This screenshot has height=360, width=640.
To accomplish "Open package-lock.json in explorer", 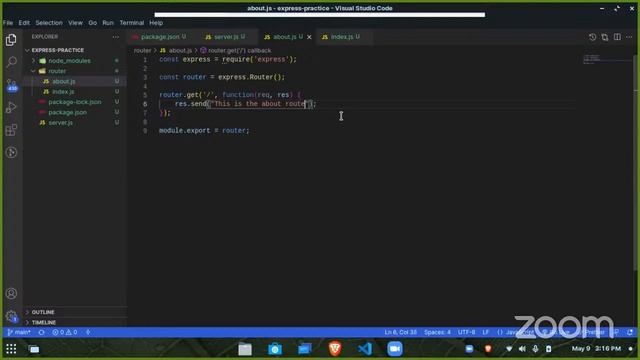I will coord(75,102).
